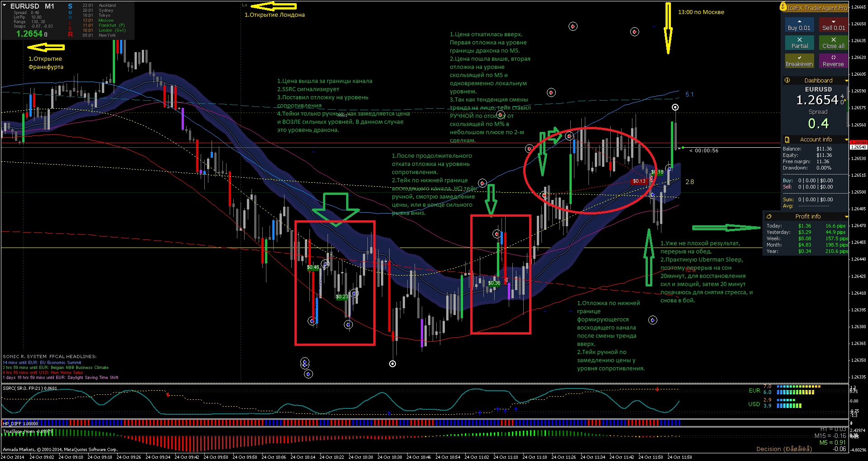The image size is (868, 461).
Task: Click the Dashboard Spread value 0.4
Action: (818, 123)
